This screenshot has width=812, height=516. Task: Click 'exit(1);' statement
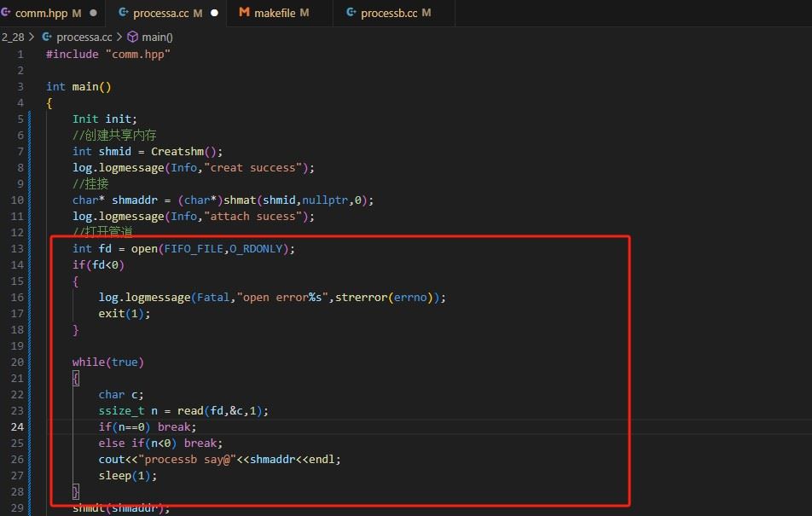125,313
